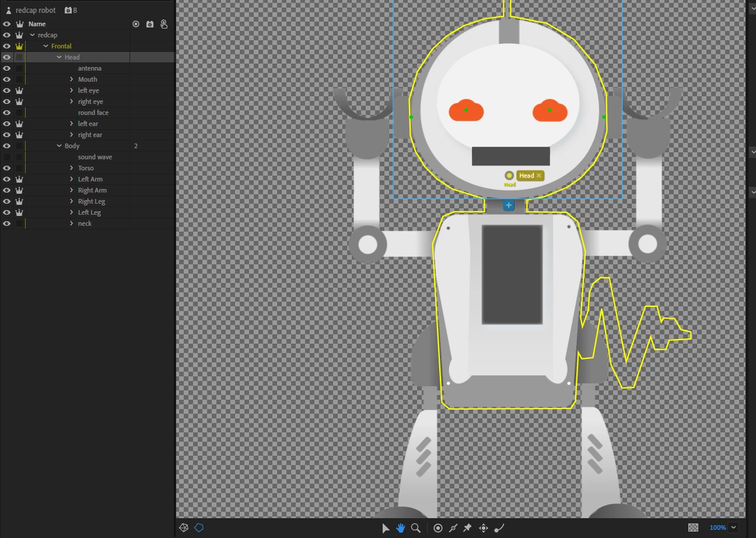Show the sound wave layer
This screenshot has height=538, width=756.
7,157
